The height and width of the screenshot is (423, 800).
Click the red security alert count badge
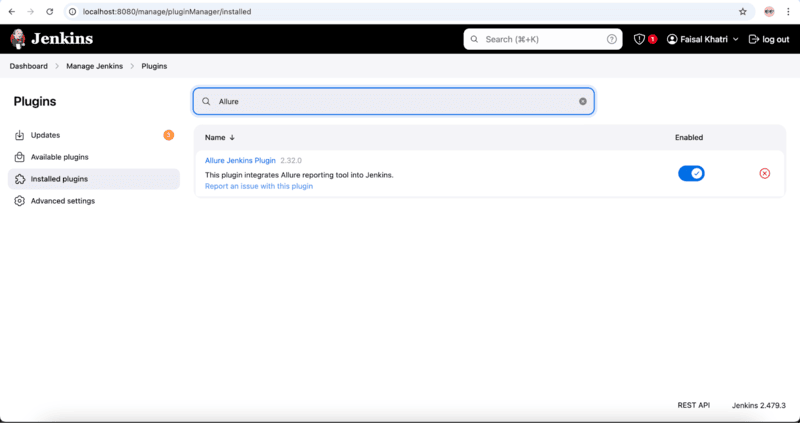tap(652, 39)
